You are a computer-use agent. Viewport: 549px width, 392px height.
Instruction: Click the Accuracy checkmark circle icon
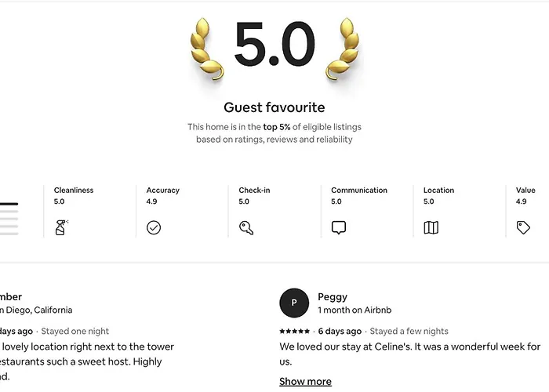coord(154,227)
